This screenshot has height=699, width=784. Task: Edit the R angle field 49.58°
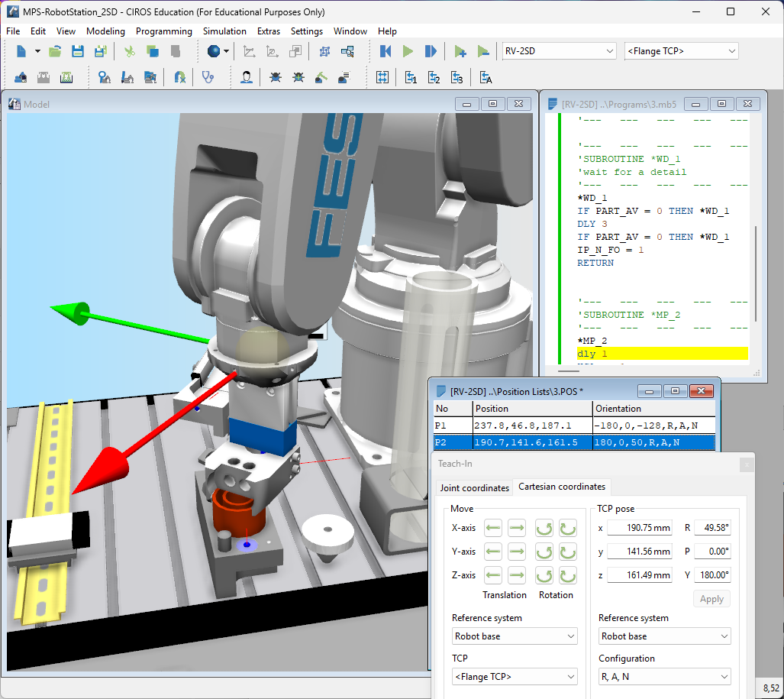coord(712,528)
